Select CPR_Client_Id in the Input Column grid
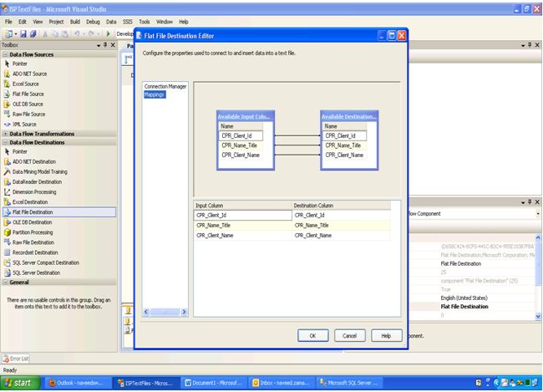 point(242,216)
